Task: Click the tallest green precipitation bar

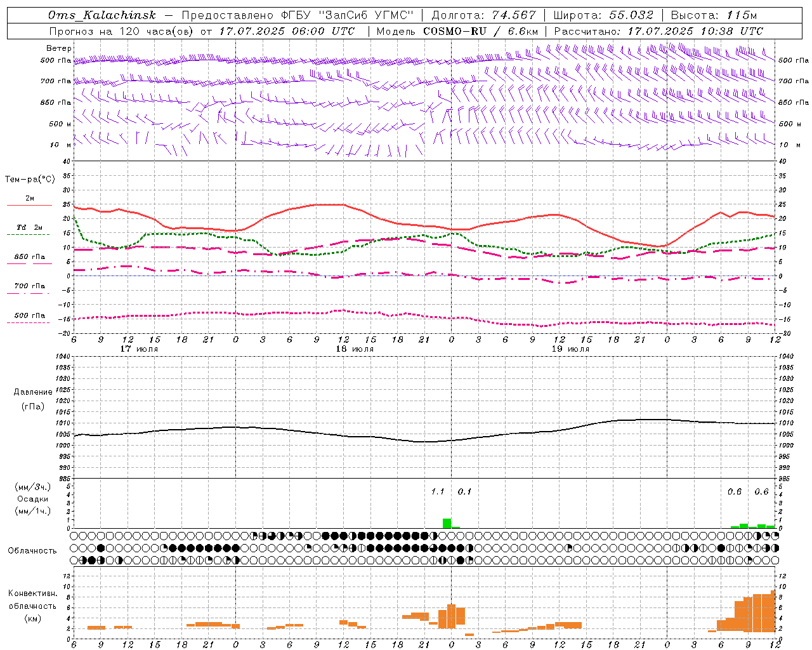Action: [447, 523]
